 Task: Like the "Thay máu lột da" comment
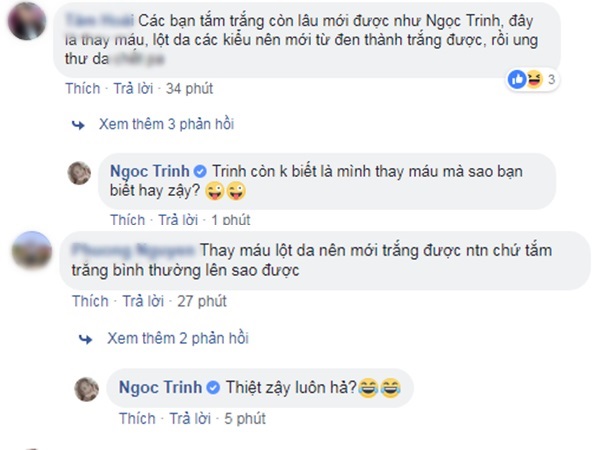(x=89, y=300)
